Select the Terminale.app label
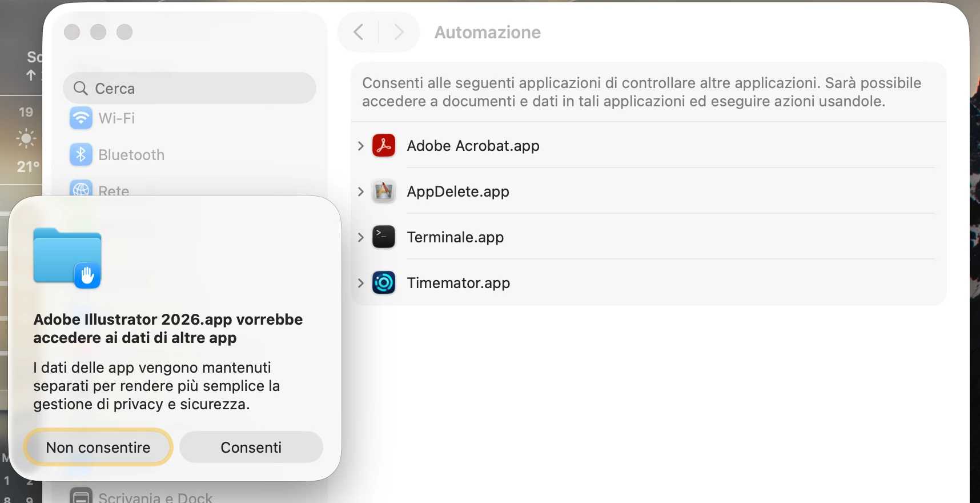This screenshot has height=503, width=980. tap(455, 237)
